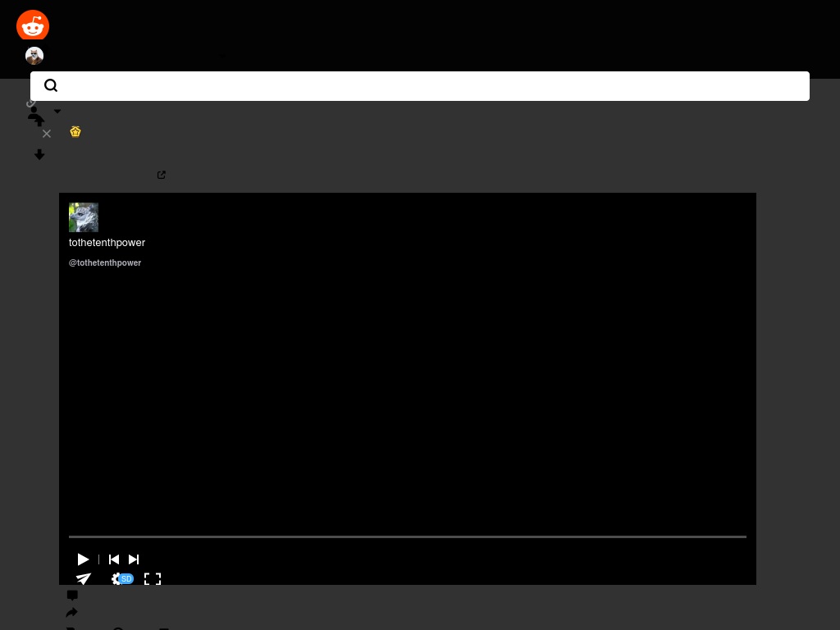
Task: Open the external link icon
Action: pyautogui.click(x=162, y=176)
